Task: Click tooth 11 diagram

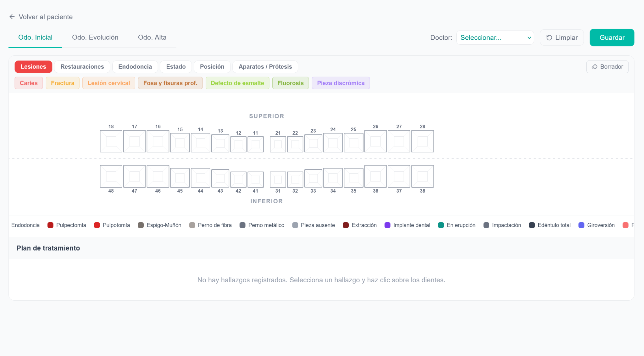Action: (255, 144)
